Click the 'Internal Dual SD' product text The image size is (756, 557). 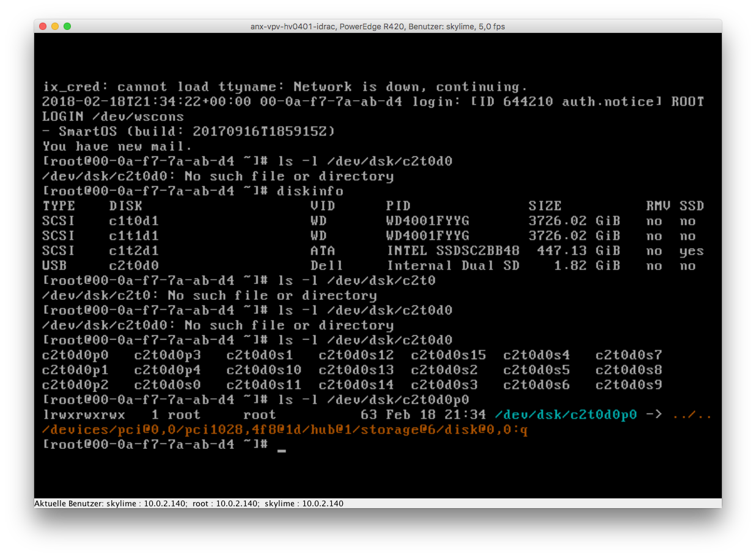click(x=453, y=266)
